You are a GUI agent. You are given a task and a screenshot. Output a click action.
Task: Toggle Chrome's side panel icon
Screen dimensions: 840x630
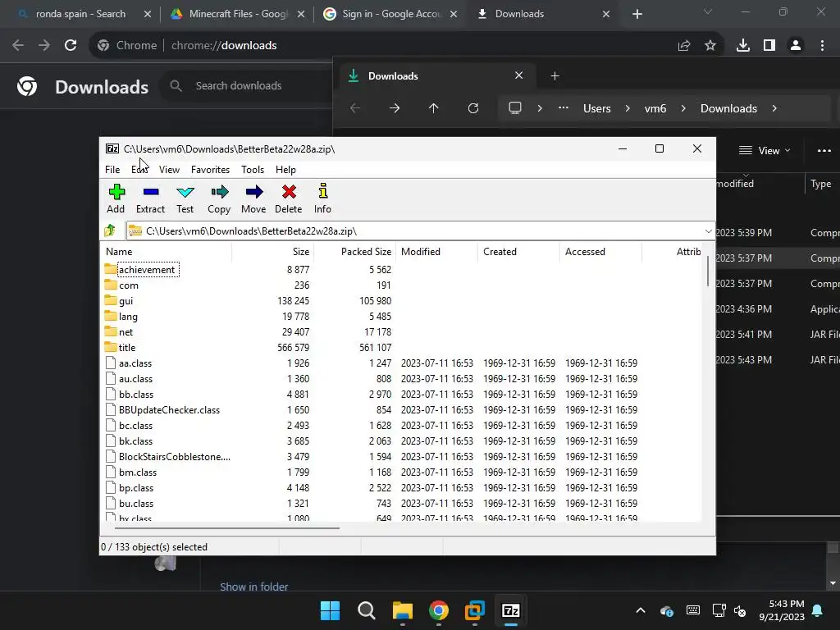coord(769,46)
